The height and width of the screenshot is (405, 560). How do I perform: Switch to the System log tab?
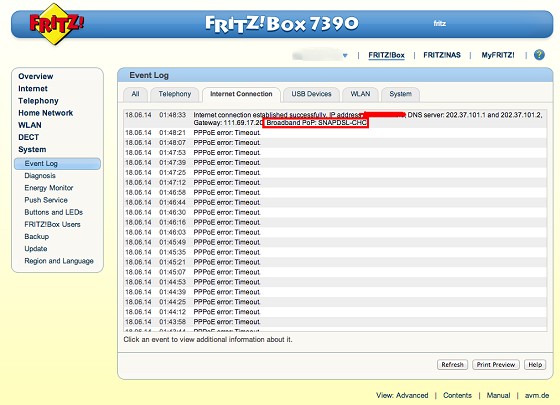point(400,94)
